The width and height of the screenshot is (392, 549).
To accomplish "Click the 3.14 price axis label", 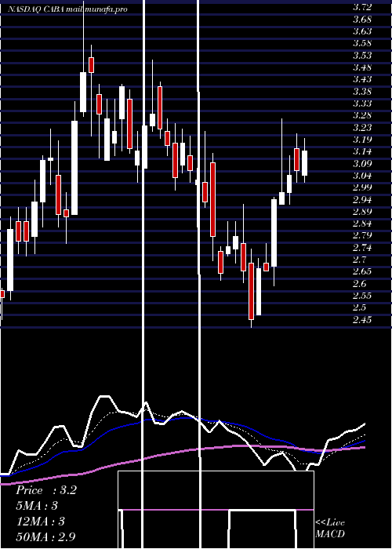I will pos(362,151).
